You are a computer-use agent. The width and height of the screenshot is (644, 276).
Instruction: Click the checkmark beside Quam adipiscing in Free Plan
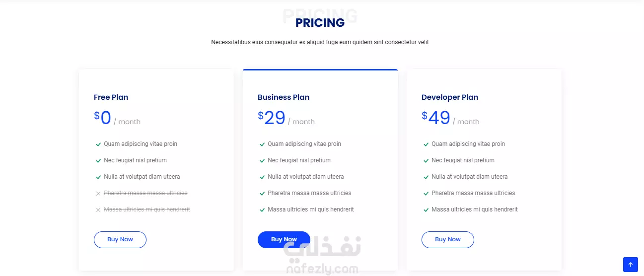click(98, 144)
